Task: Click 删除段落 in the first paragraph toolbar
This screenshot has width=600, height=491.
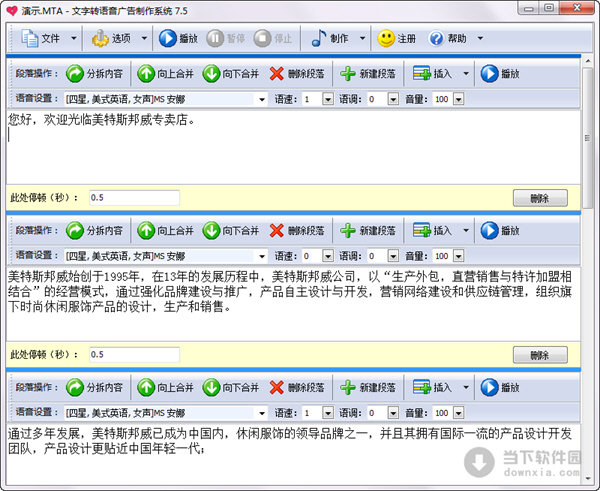Action: (x=297, y=73)
